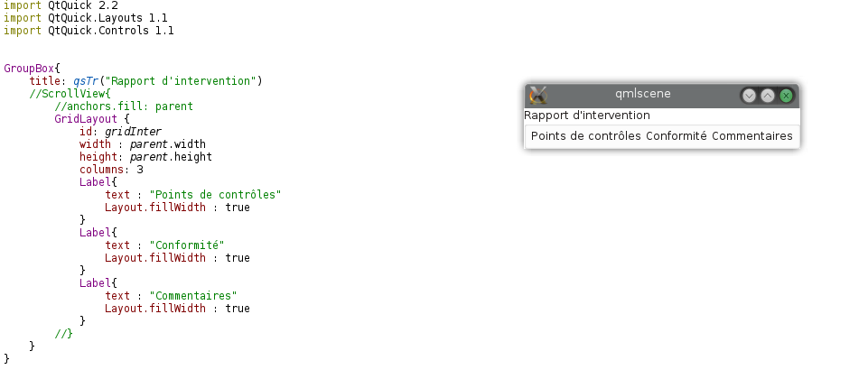Click the "import QtQuick.Layouts 1.1" line
Screen dimensions: 868x379
point(86,18)
